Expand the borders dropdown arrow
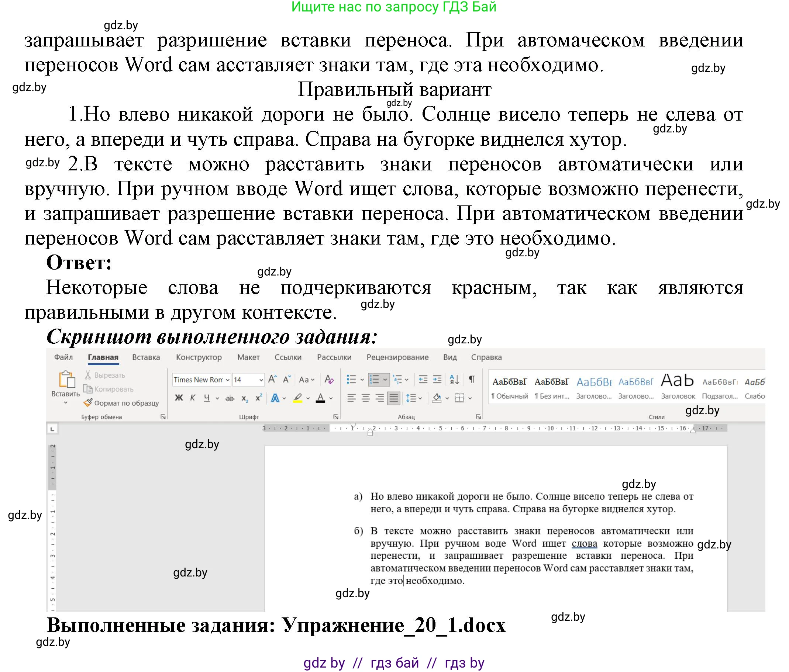Image resolution: width=789 pixels, height=672 pixels. [470, 398]
